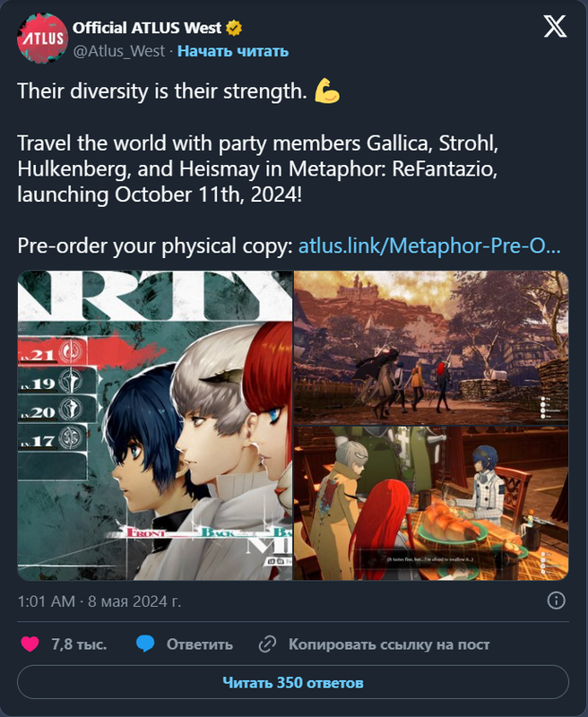Click the Читать 350 ответов button
Viewport: 588px width, 717px height.
293,682
